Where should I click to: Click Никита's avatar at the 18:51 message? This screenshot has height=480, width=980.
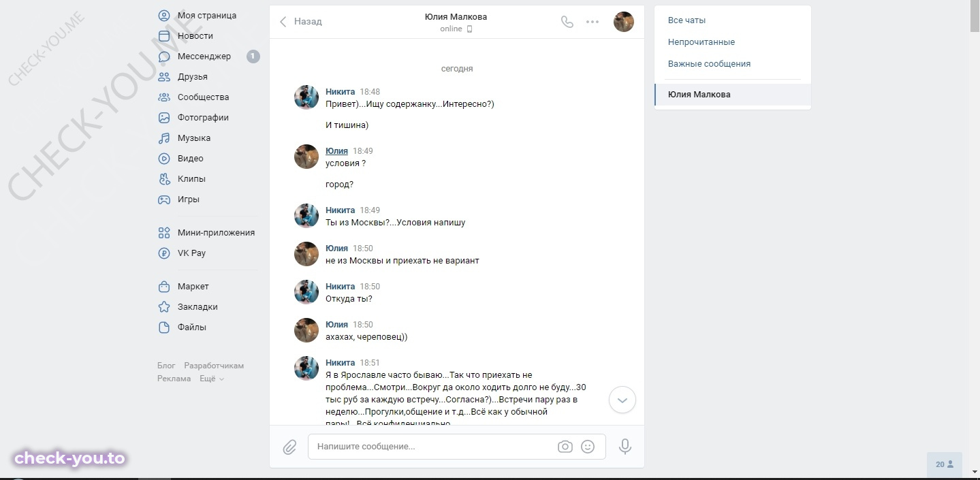point(306,368)
